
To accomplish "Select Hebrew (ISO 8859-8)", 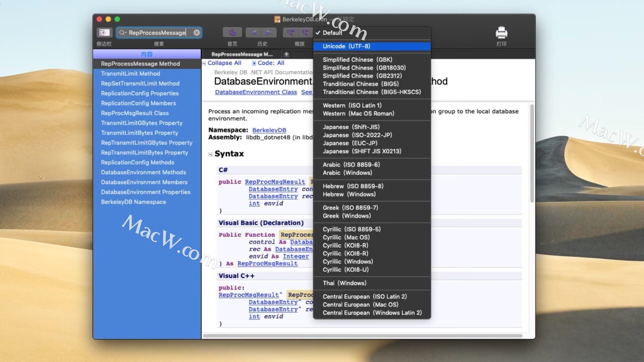I will [372, 186].
